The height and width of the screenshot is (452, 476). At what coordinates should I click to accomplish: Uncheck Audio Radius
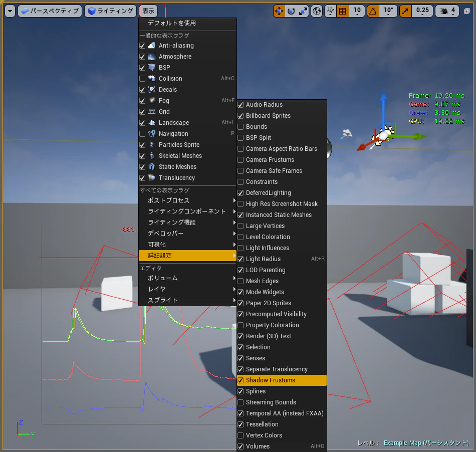pos(241,105)
